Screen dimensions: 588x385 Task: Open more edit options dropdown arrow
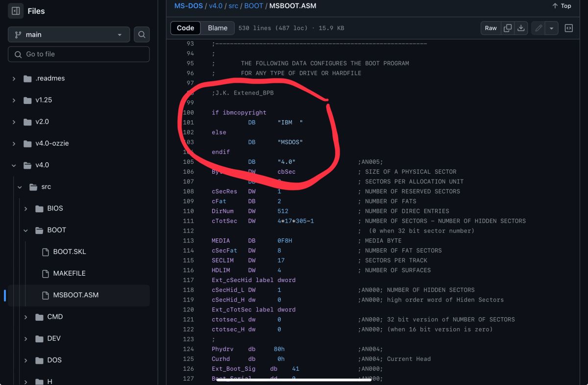[x=552, y=28]
